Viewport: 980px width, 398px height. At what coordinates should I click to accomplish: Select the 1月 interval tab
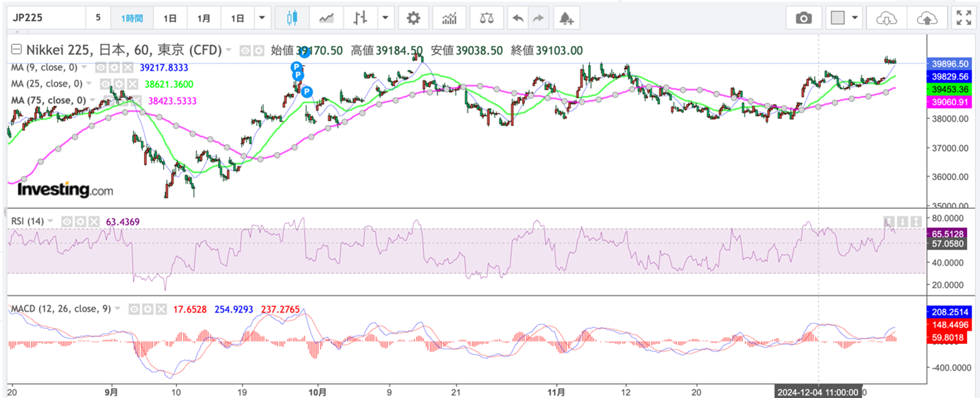tap(204, 18)
